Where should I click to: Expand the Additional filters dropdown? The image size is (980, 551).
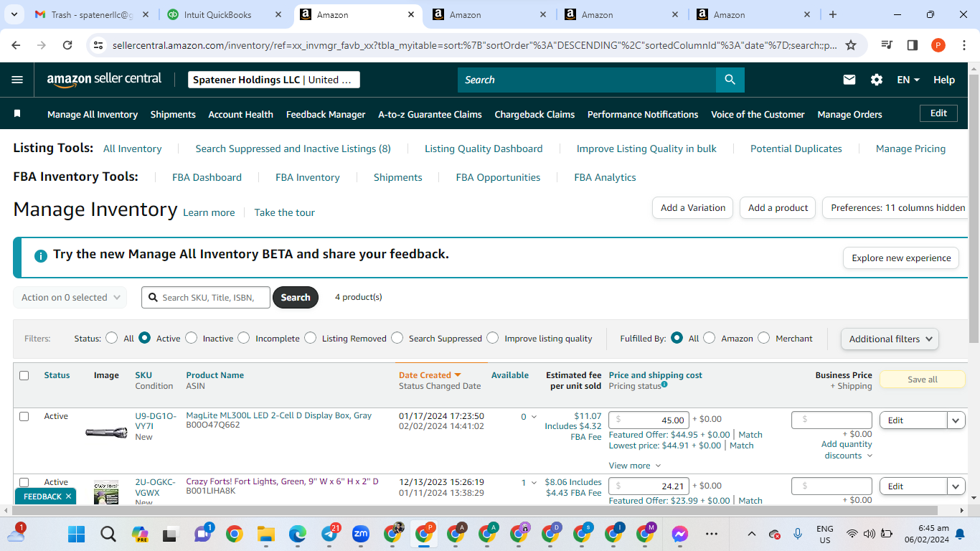pos(890,339)
